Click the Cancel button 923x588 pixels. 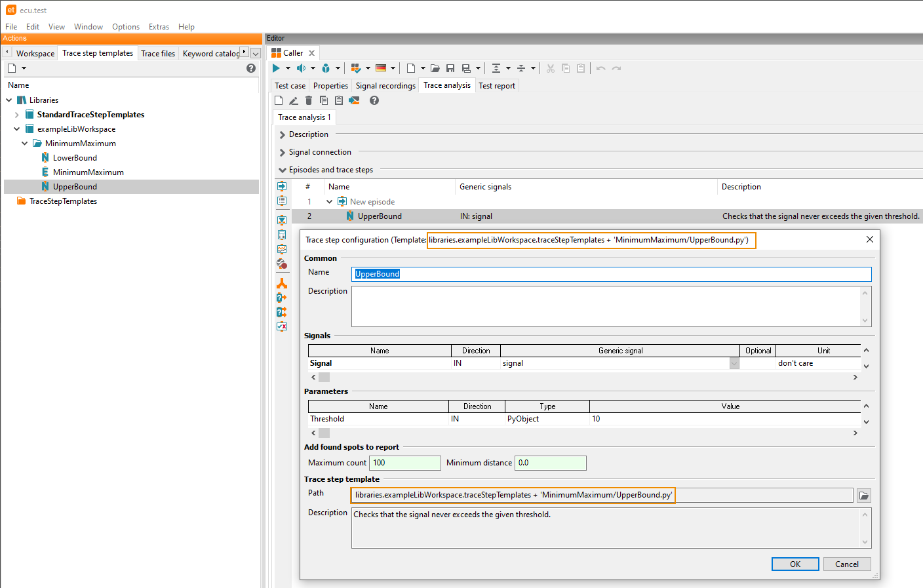(847, 564)
